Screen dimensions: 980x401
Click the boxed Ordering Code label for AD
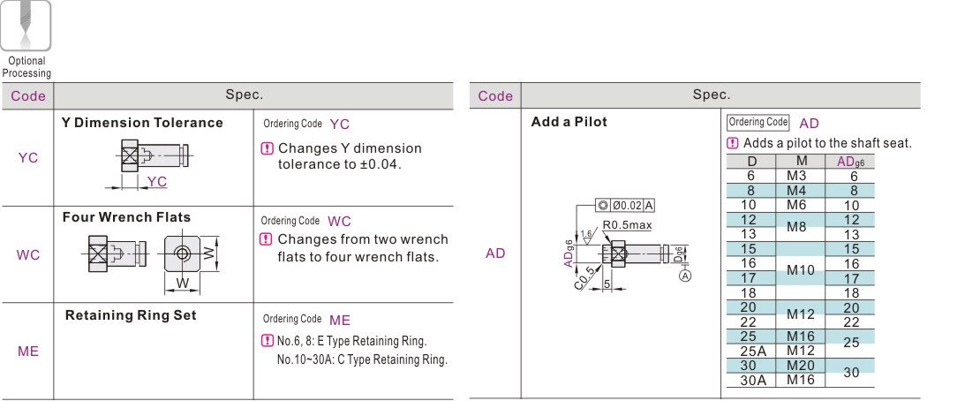coord(758,122)
